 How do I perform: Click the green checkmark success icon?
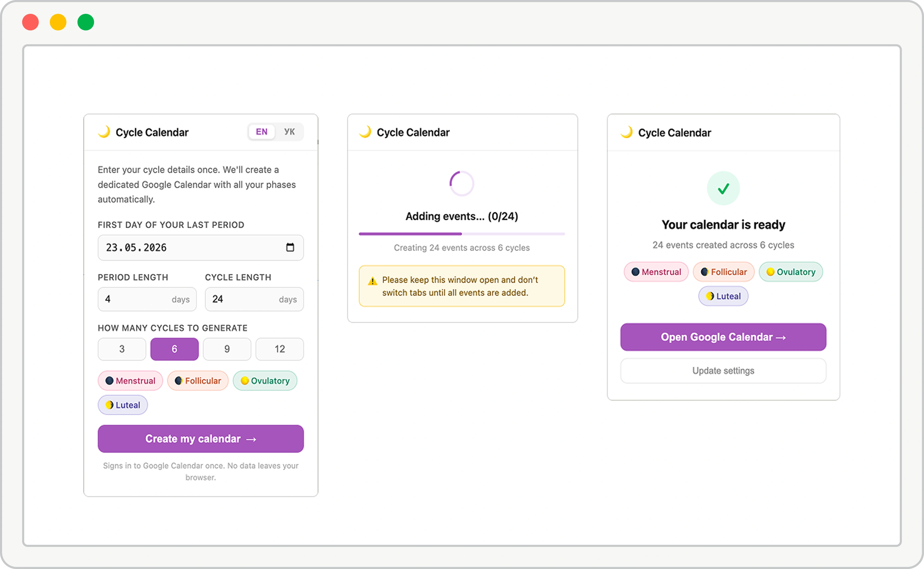pos(723,188)
